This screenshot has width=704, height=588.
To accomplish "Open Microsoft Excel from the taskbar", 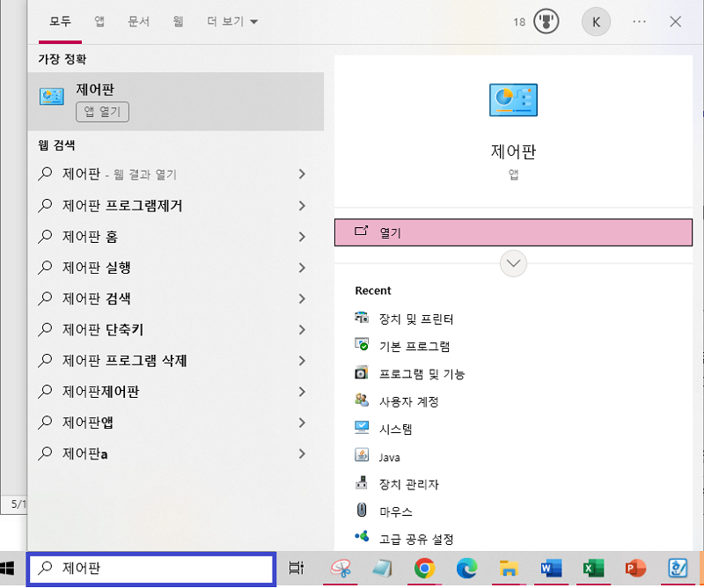I will 594,569.
